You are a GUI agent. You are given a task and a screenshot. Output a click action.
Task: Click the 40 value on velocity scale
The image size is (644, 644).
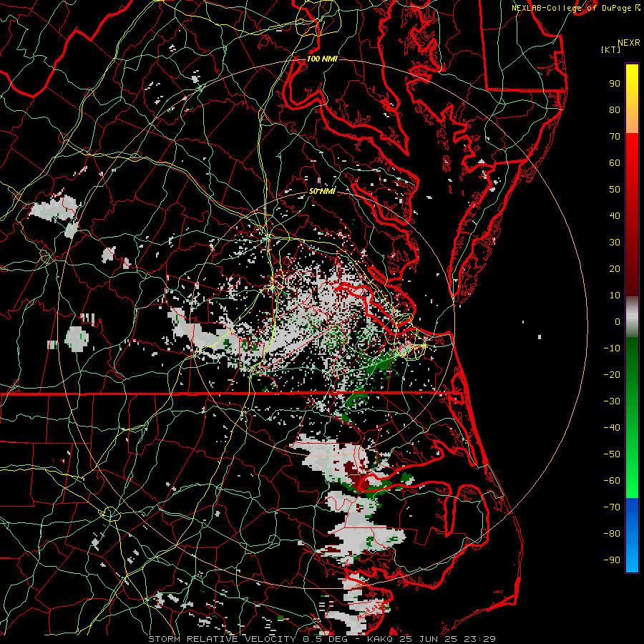click(615, 215)
